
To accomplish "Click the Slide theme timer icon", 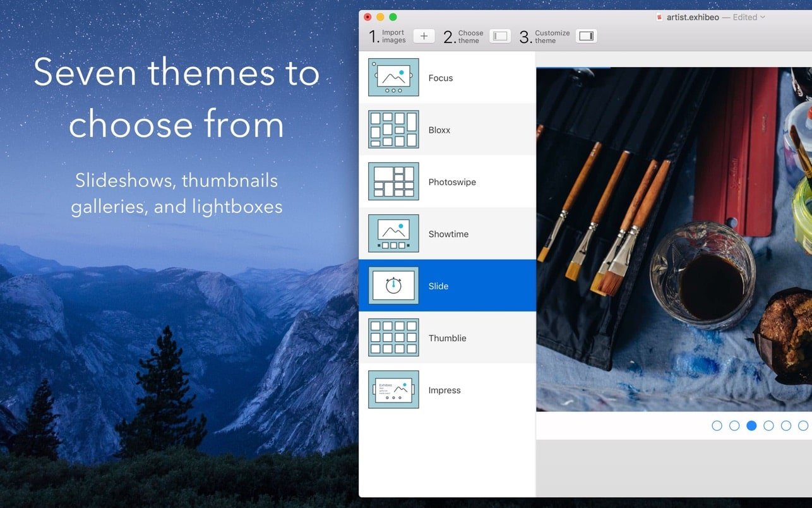I will point(393,286).
